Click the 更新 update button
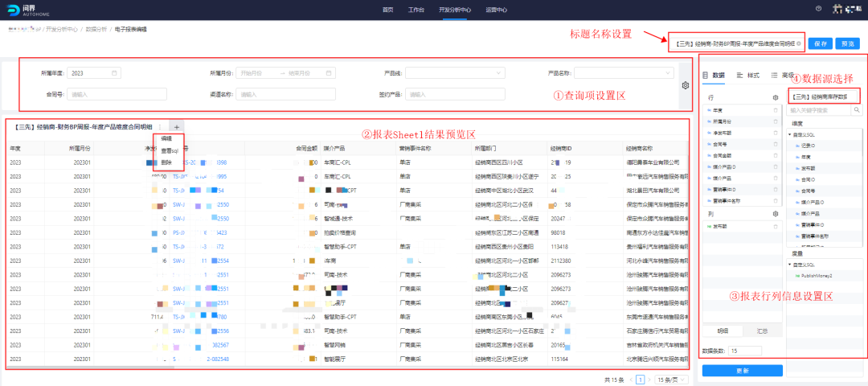Image resolution: width=868 pixels, height=386 pixels. coord(742,371)
